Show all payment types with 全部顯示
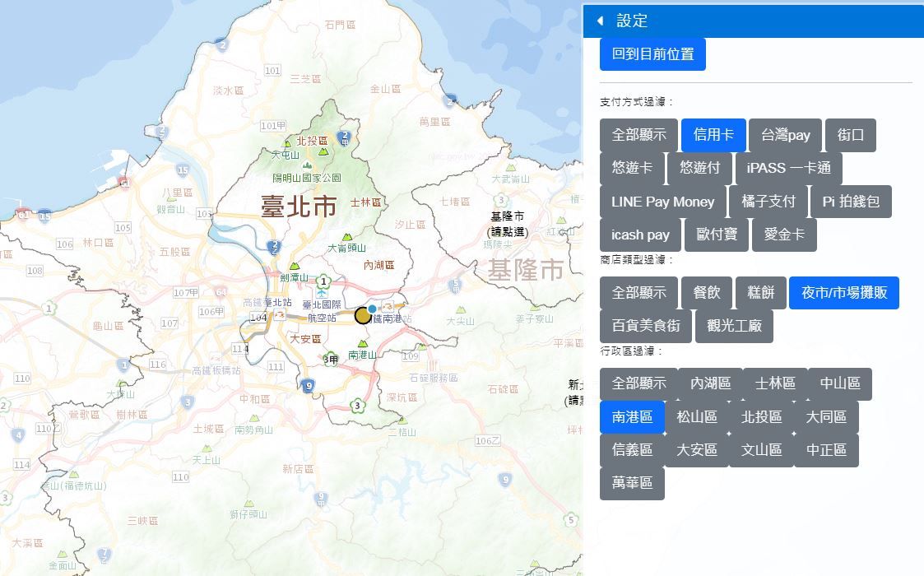Viewport: 924px width, 576px height. [x=638, y=135]
